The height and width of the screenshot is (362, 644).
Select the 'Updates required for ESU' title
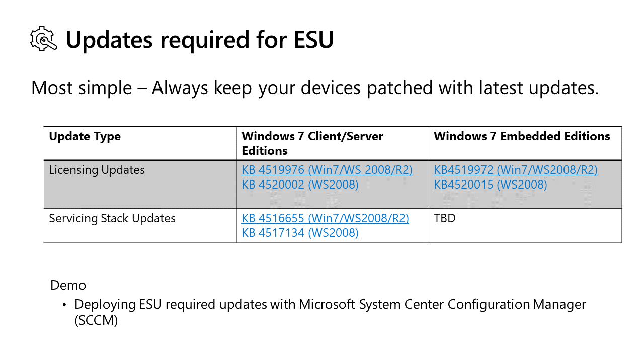click(200, 40)
